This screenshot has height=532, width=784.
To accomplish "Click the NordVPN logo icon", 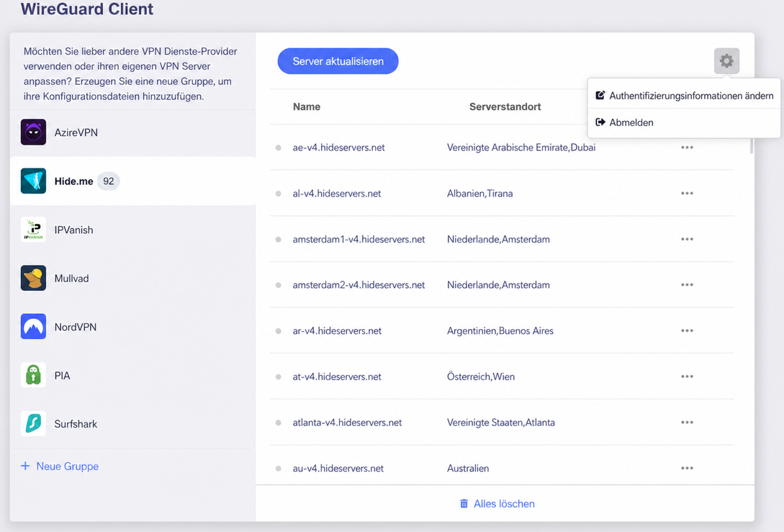I will coord(34,327).
